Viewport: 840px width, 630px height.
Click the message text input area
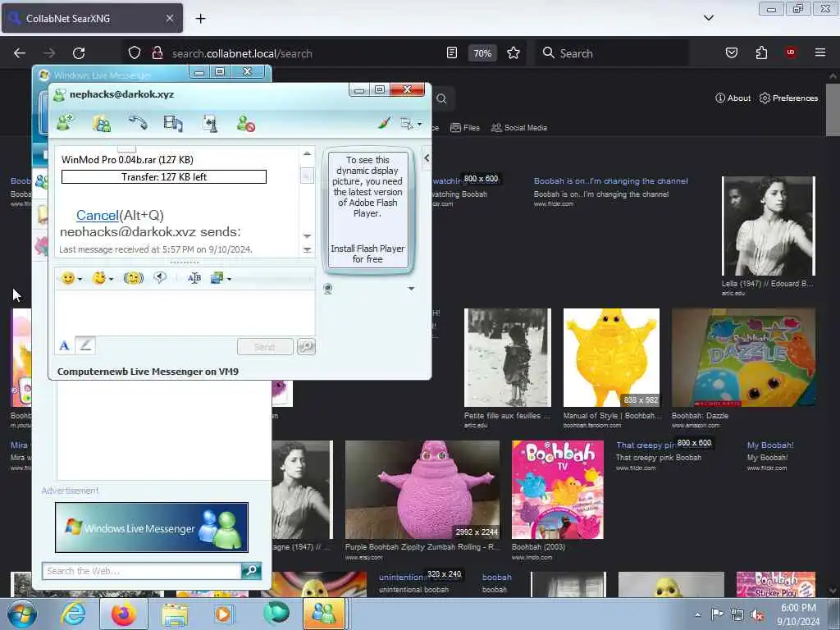coord(185,313)
